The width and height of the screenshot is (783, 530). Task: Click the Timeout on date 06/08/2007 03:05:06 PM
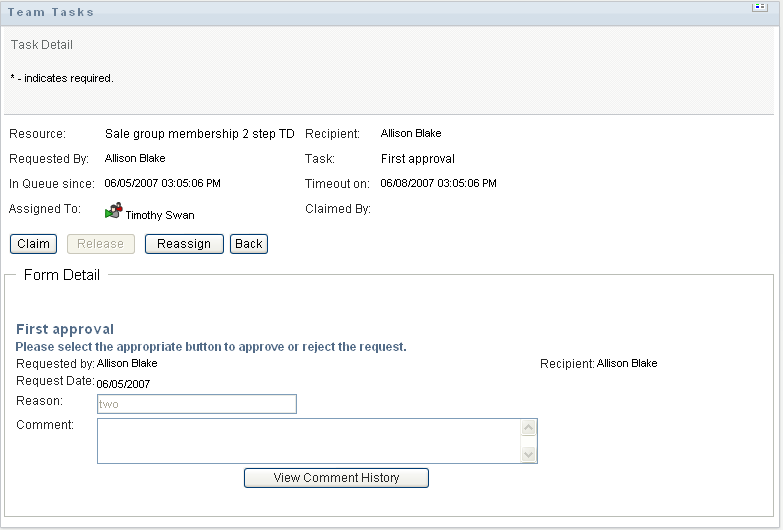[438, 183]
